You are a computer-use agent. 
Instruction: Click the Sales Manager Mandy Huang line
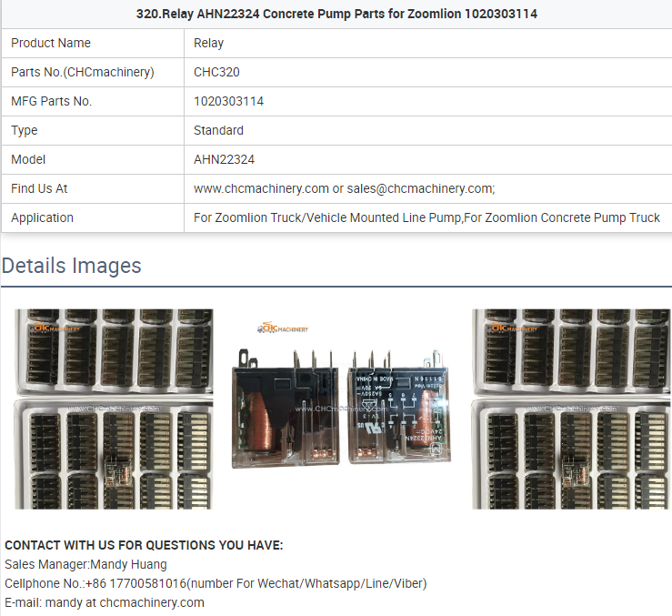85,564
